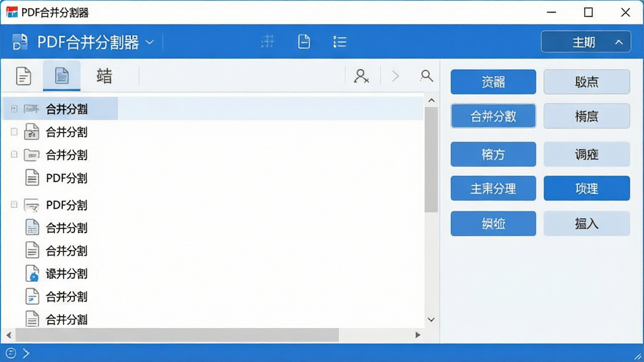Click the single page icon in header
The width and height of the screenshot is (644, 362).
[x=304, y=41]
